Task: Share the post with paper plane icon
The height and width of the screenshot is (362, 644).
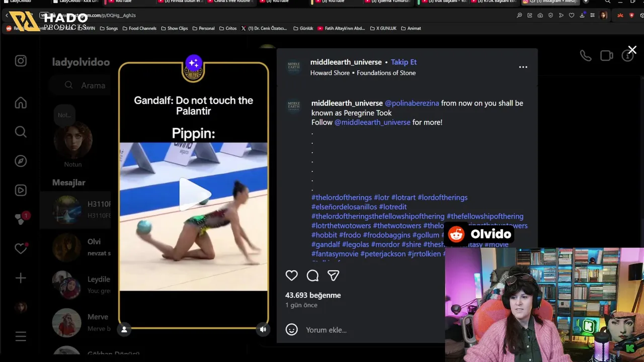Action: point(334,275)
